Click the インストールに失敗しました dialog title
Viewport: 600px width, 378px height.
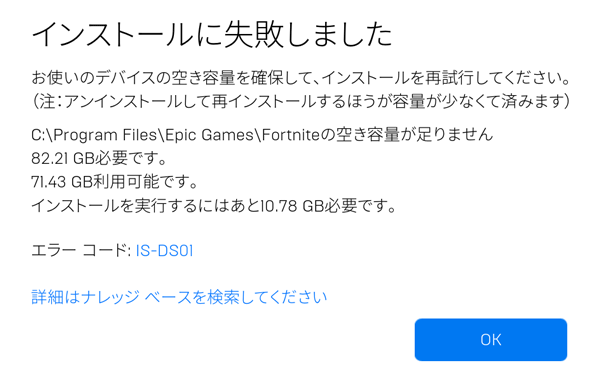(212, 34)
